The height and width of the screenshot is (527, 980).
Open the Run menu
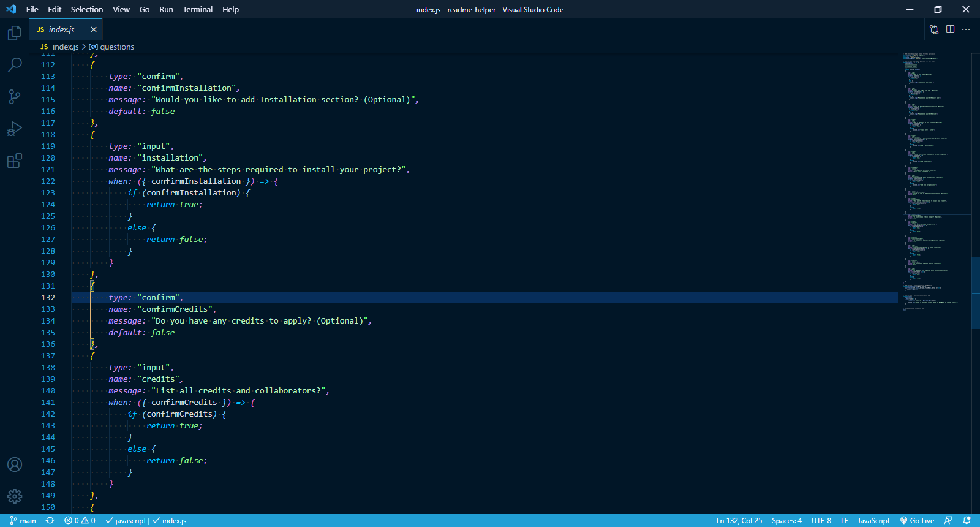tap(166, 9)
